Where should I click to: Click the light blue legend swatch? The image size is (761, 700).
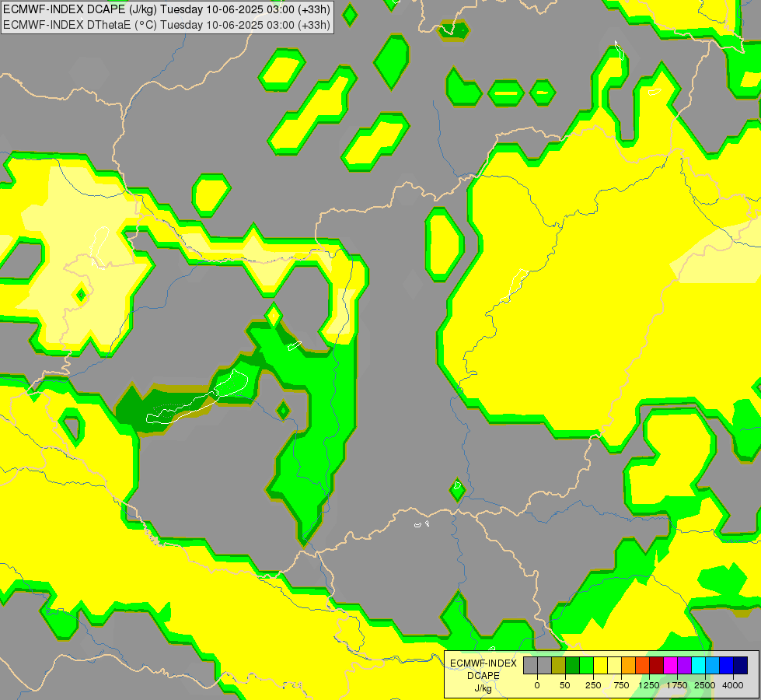(713, 665)
